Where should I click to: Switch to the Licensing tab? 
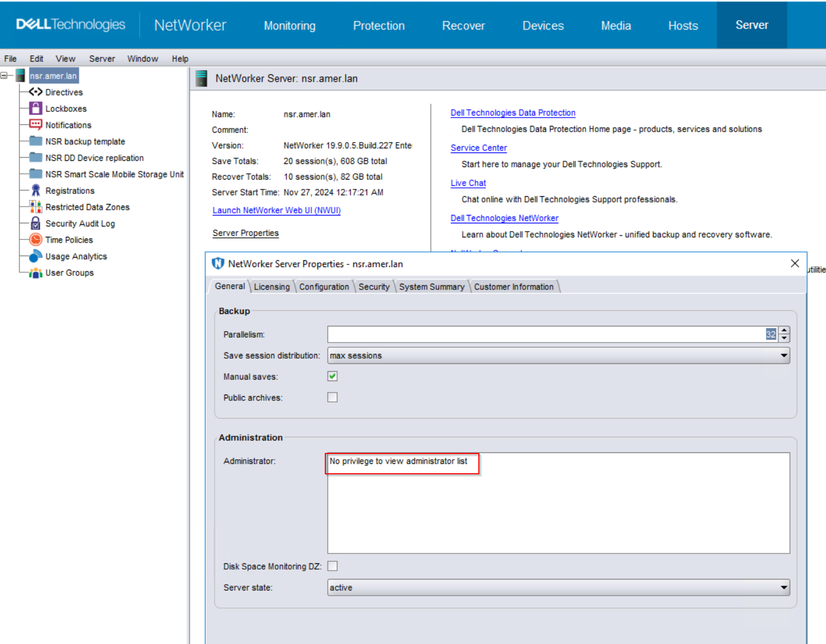click(272, 287)
